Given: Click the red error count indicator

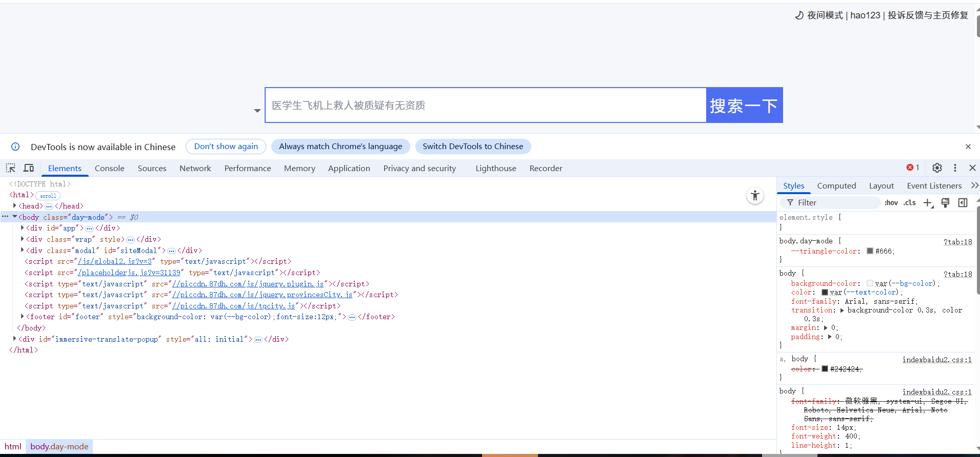Looking at the screenshot, I should click(x=913, y=168).
